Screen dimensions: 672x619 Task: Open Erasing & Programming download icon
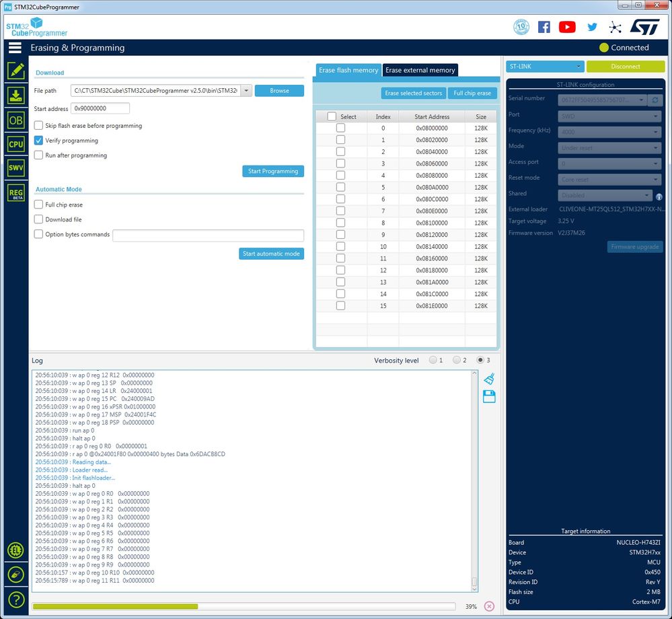pyautogui.click(x=16, y=95)
